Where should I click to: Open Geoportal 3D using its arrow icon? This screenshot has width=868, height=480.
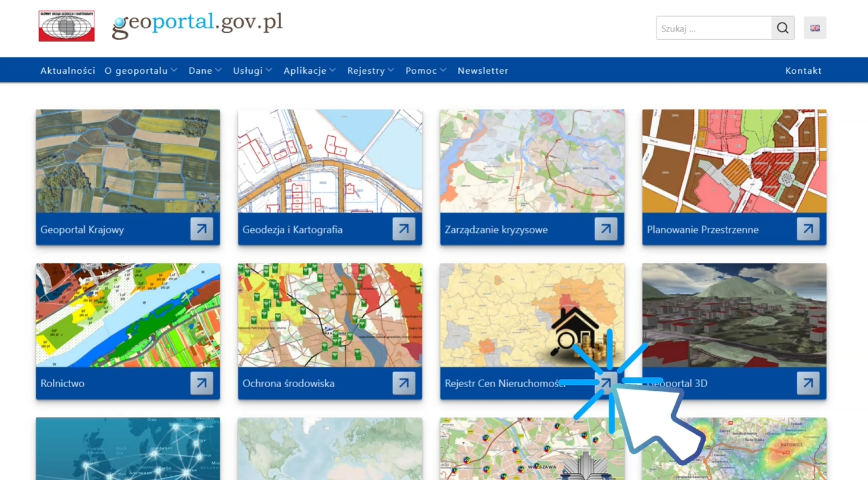pos(807,382)
